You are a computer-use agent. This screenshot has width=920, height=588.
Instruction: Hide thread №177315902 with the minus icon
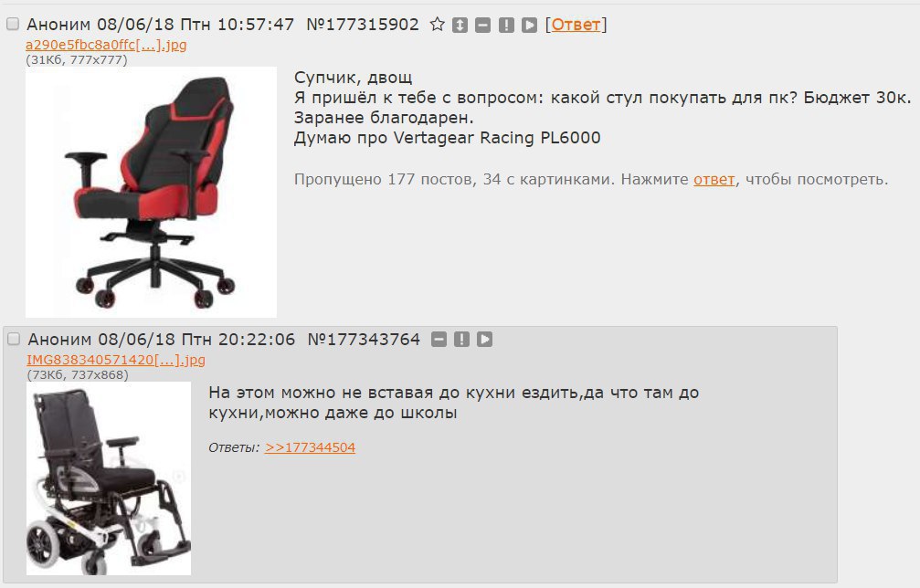(483, 25)
